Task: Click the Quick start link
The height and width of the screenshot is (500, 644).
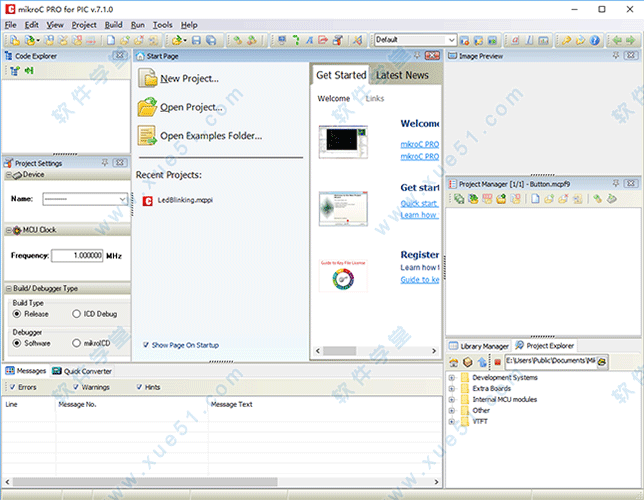Action: (419, 203)
